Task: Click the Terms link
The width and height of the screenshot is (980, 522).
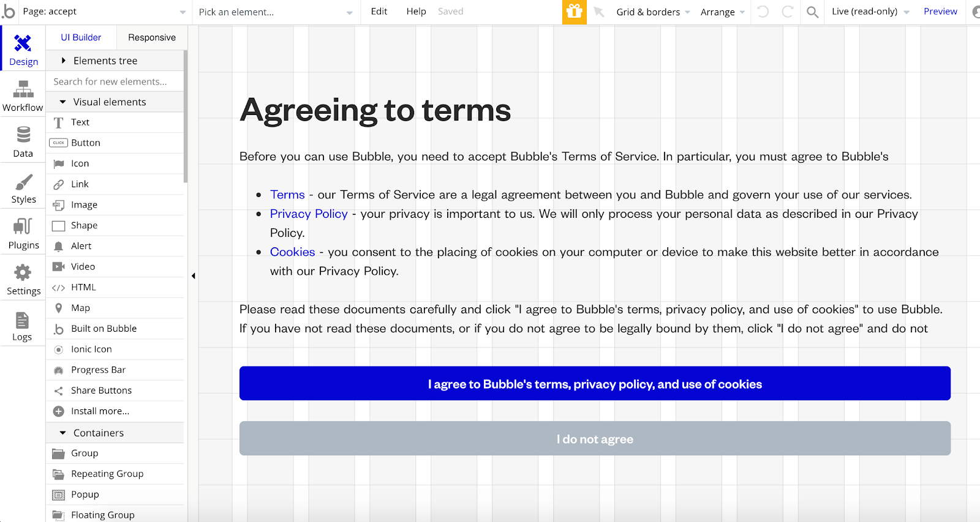Action: point(287,195)
